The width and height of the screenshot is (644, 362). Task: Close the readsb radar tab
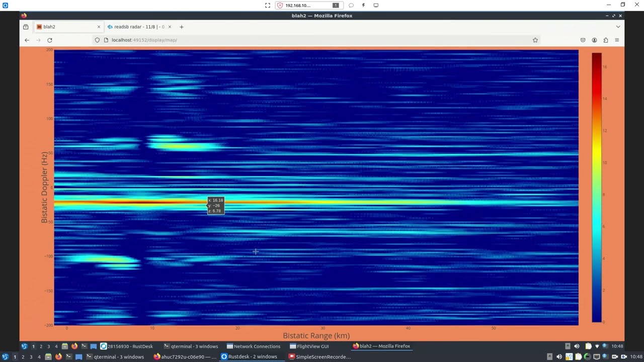tap(170, 27)
